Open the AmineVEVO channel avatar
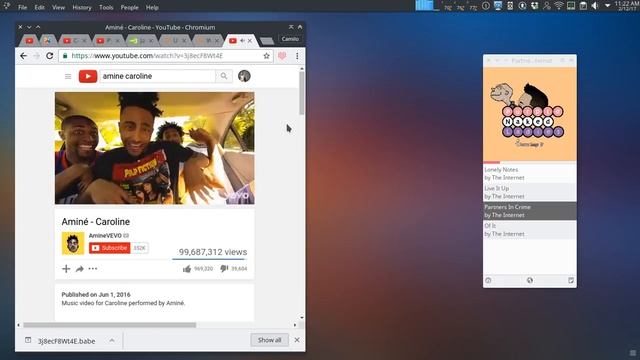Screen dimensions: 640x360 (x=73, y=243)
